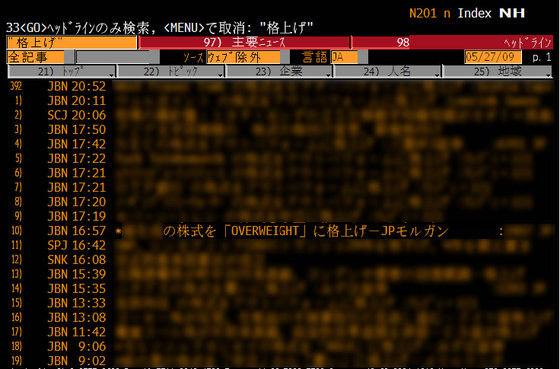Image resolution: width=560 pixels, height=369 pixels.
Task: Open headline 2) SCJ 20:06
Action: coord(280,115)
